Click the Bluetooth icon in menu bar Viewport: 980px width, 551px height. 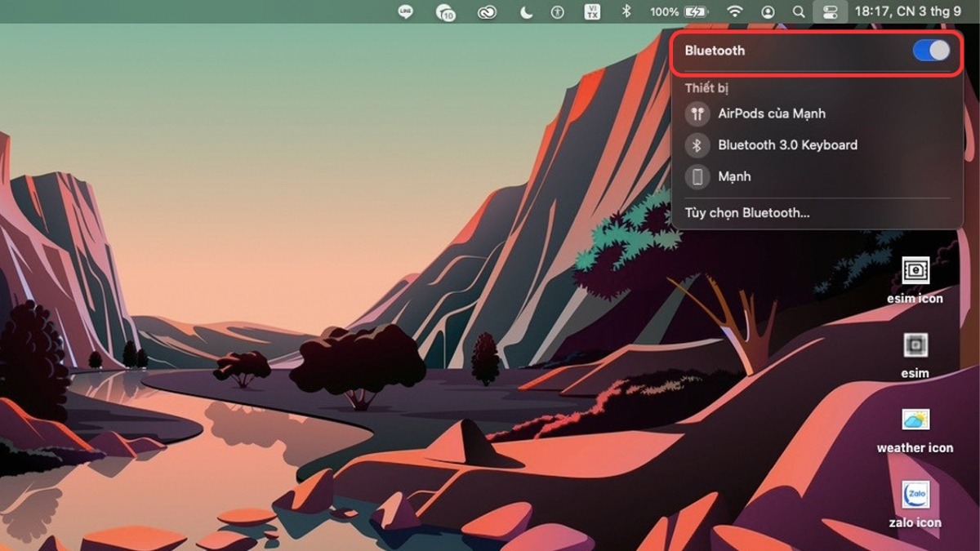626,11
